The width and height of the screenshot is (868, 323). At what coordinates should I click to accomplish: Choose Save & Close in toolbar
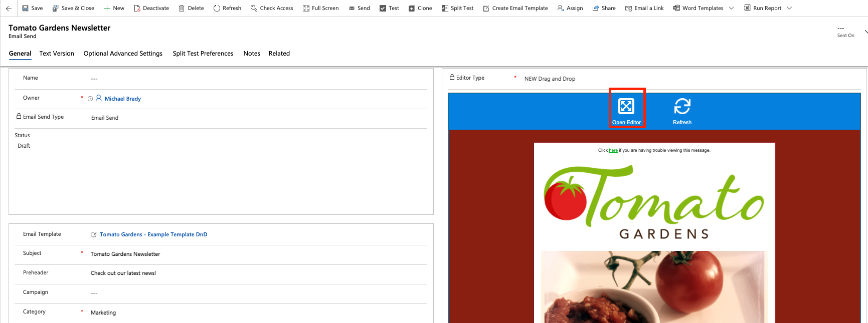(73, 8)
